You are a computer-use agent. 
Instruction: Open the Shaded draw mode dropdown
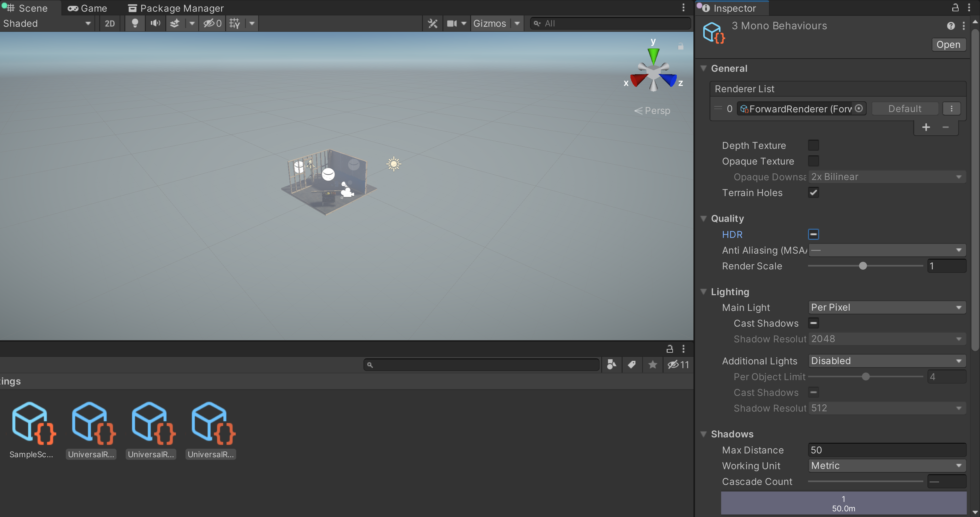(x=46, y=24)
